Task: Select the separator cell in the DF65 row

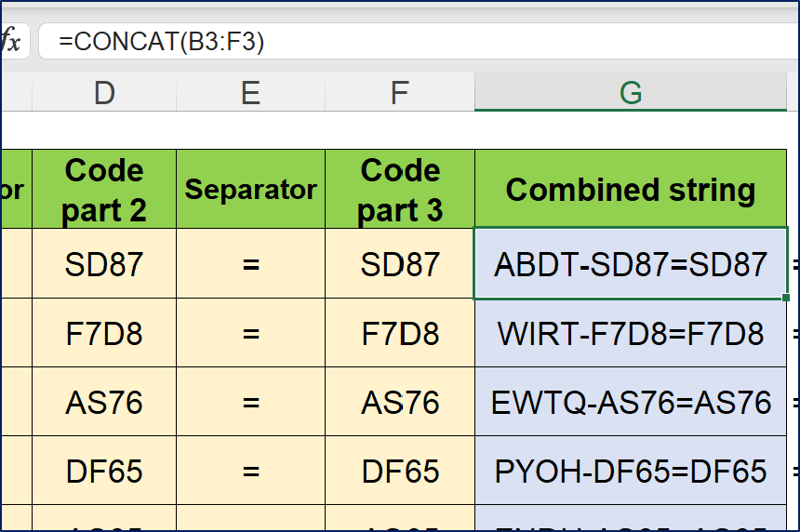Action: pos(250,471)
